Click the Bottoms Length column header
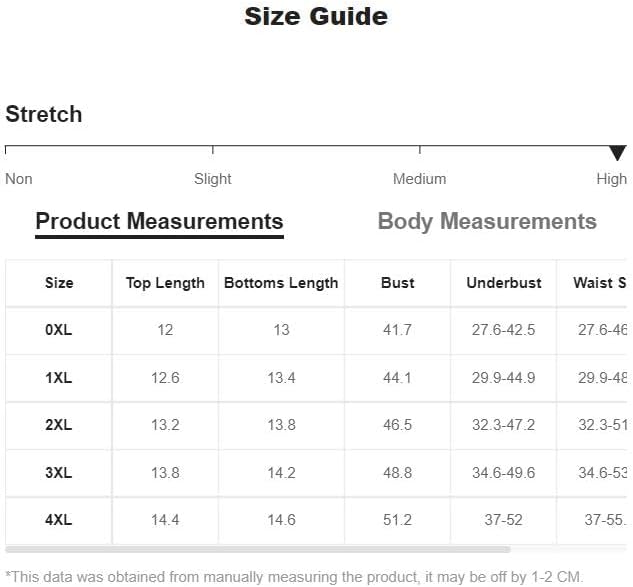The width and height of the screenshot is (633, 587). click(x=281, y=283)
